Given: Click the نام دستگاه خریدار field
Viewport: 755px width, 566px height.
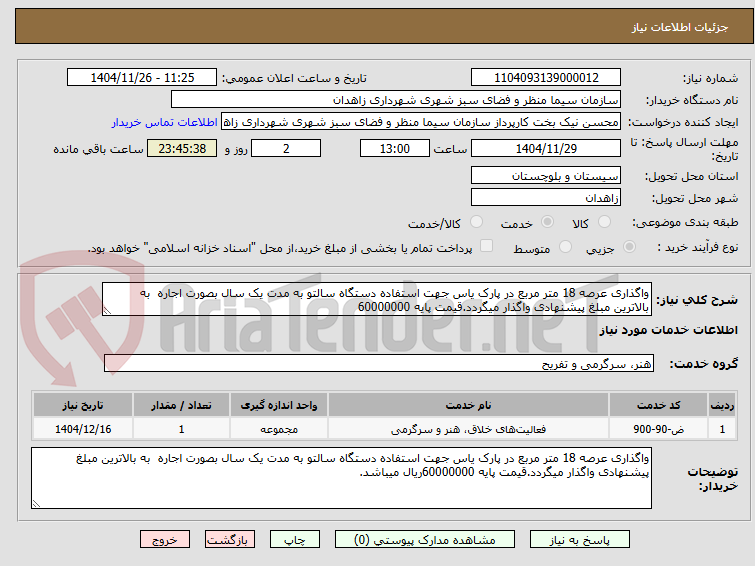Looking at the screenshot, I should click(396, 100).
